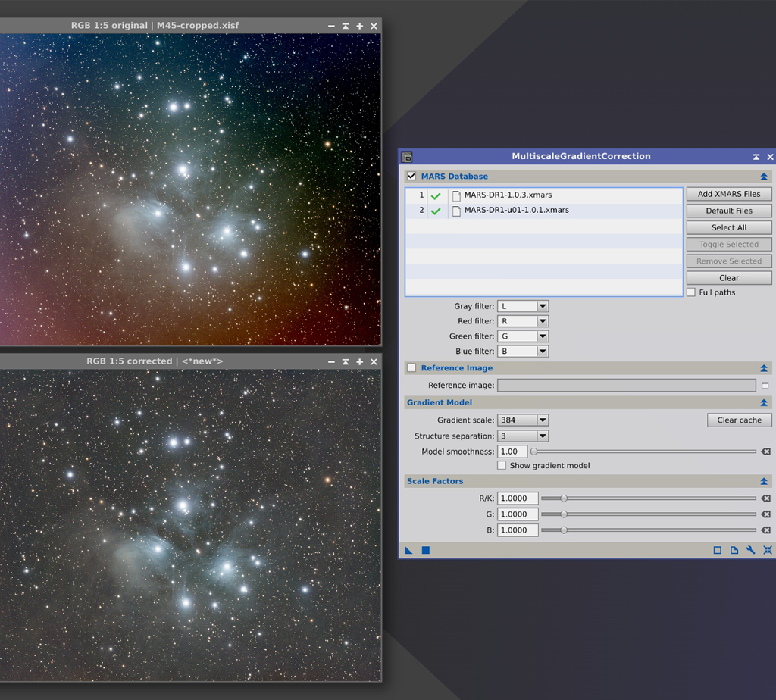Disable the MARS Database checkbox
The height and width of the screenshot is (700, 776).
411,176
